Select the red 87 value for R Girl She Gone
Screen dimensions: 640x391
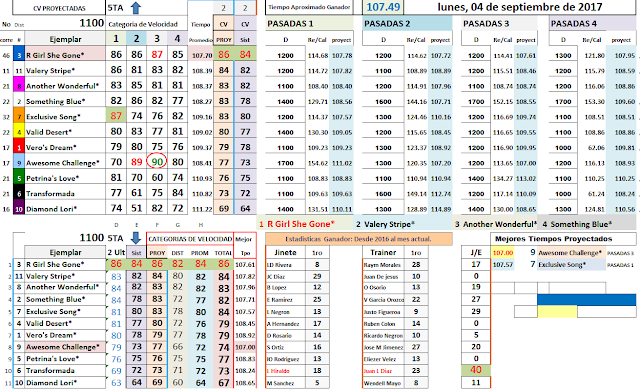157,55
